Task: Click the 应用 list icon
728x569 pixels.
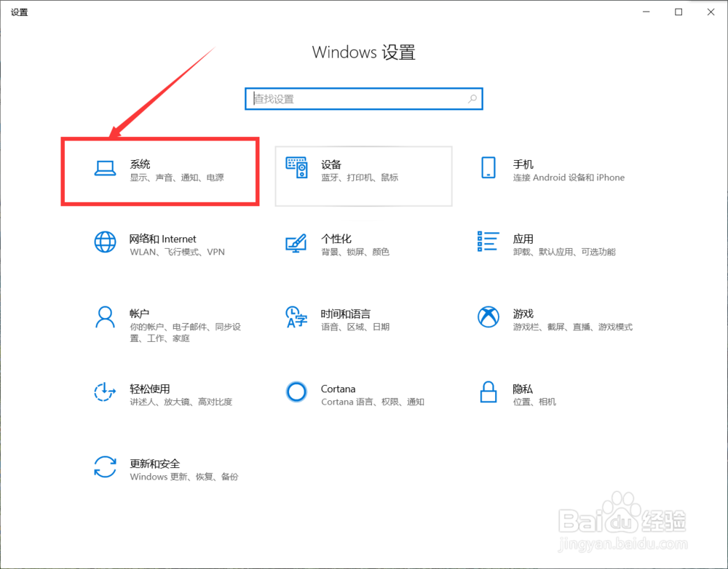Action: pos(488,242)
